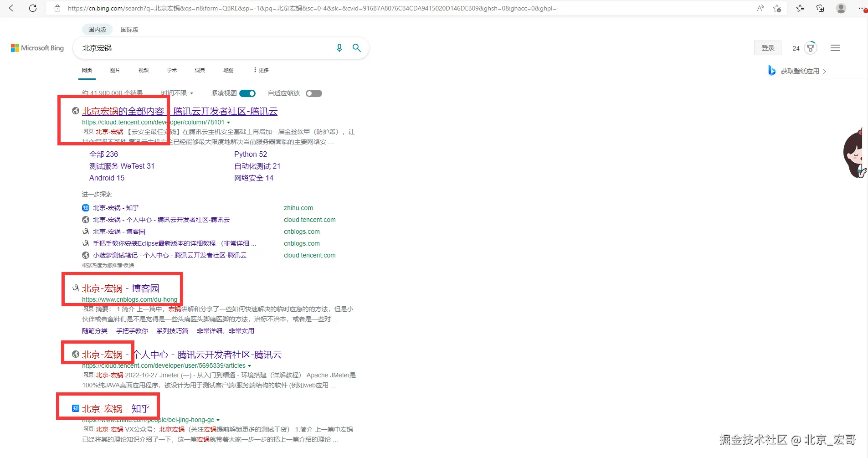Screen dimensions: 868x458
Task: Toggle the 紧凑视图 switch off
Action: [247, 93]
